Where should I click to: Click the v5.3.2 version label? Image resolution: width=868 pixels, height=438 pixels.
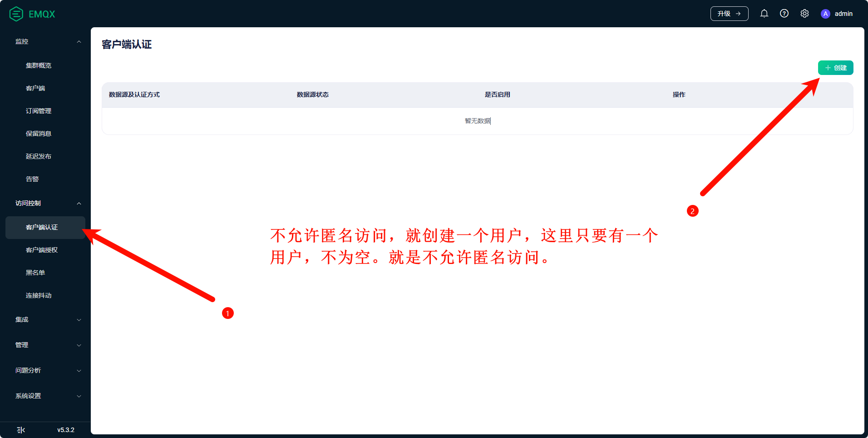click(x=66, y=430)
